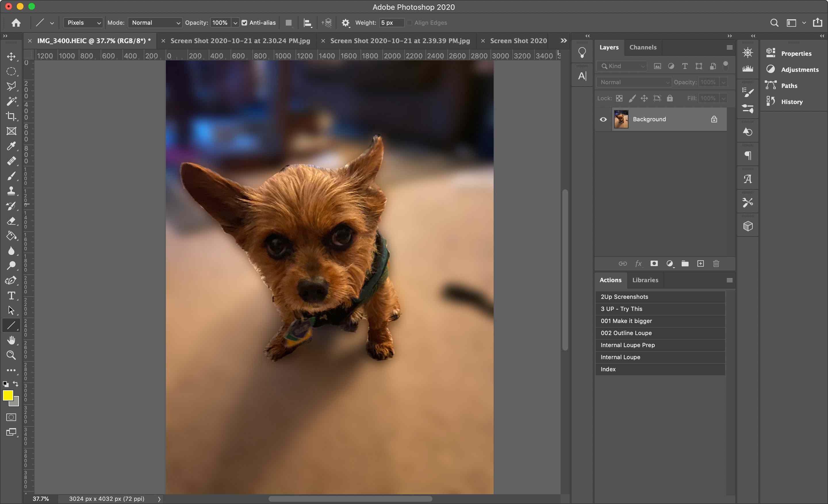Select the Crop tool
This screenshot has width=828, height=504.
coord(12,116)
